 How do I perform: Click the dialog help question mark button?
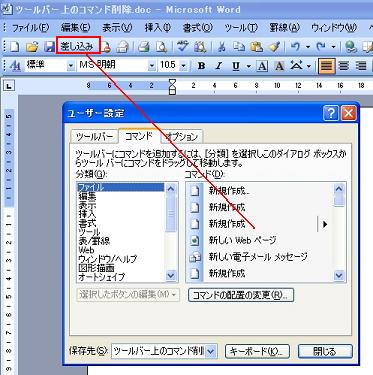(x=331, y=114)
